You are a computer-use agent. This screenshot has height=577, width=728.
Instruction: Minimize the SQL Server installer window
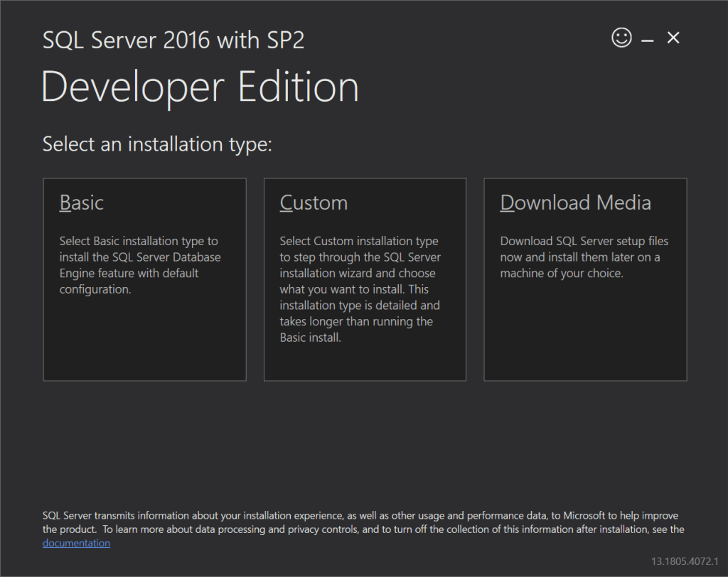pos(648,38)
